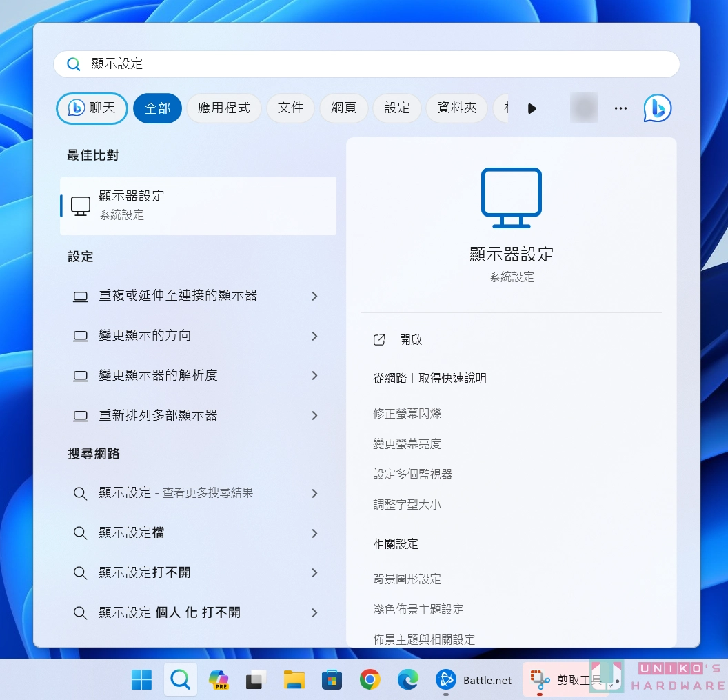Expand the 變更顯示器的解析度 chevron

(x=314, y=375)
